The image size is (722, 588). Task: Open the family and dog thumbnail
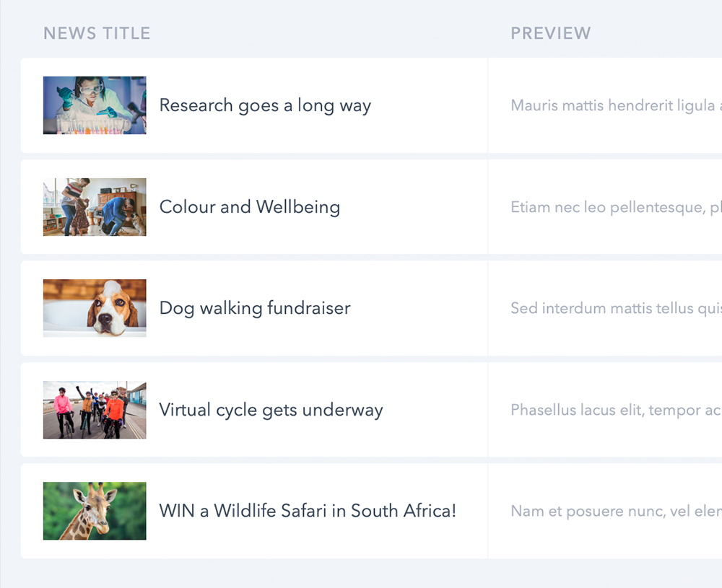click(95, 207)
